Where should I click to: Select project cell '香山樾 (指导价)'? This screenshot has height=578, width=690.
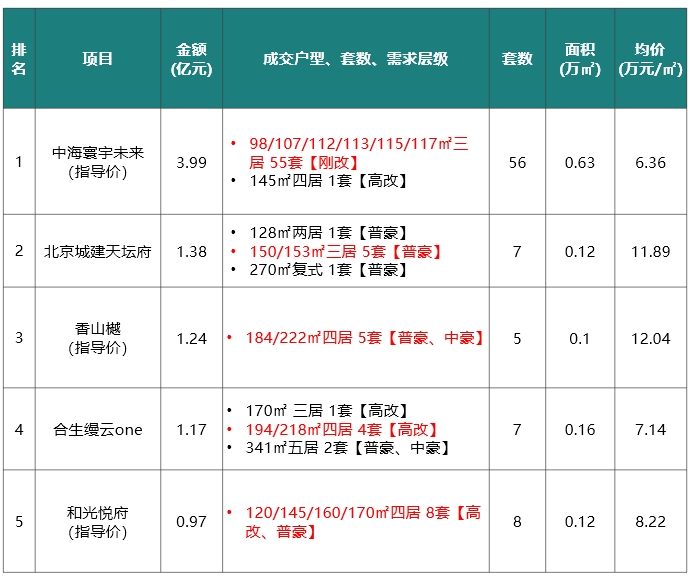(x=98, y=338)
